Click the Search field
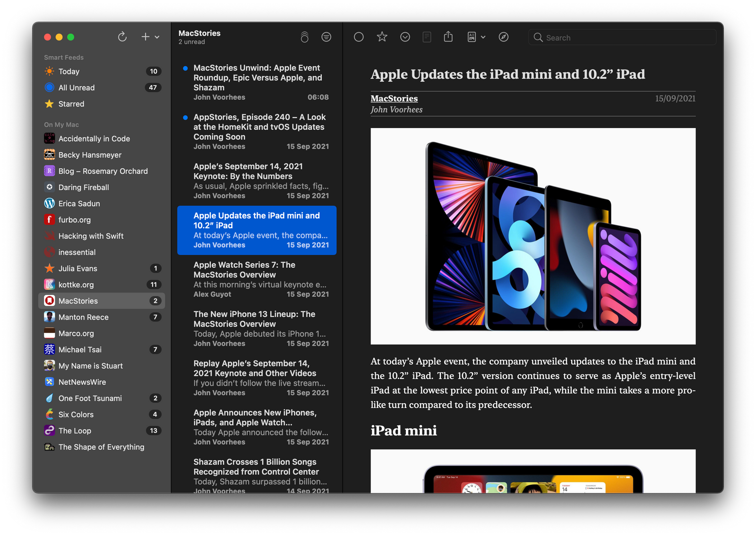The height and width of the screenshot is (536, 756). tap(624, 38)
